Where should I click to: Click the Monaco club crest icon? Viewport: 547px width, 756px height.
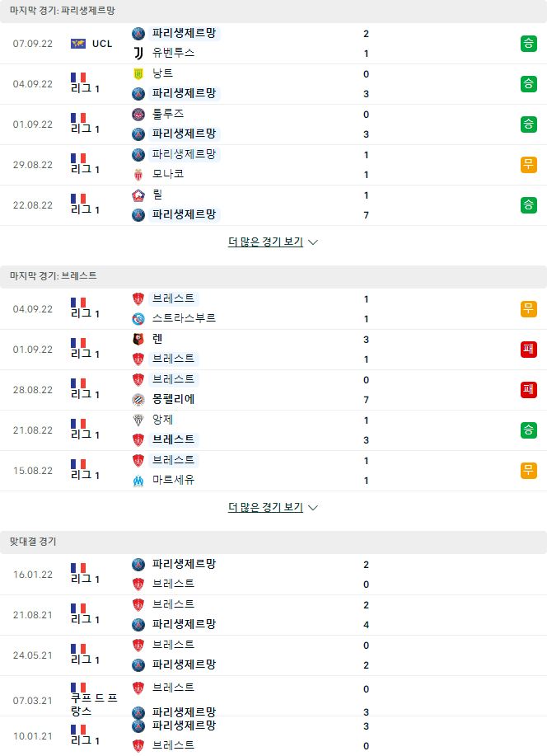[138, 175]
